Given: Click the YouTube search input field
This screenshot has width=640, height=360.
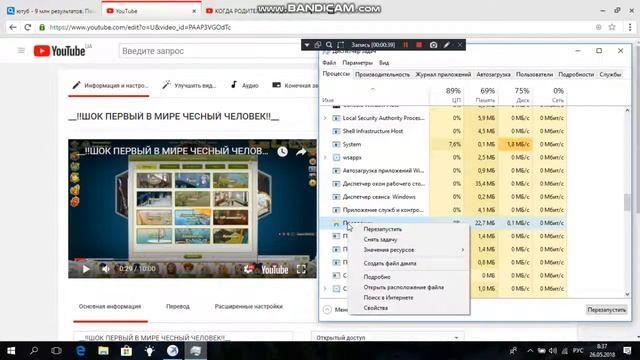Looking at the screenshot, I should pyautogui.click(x=218, y=51).
